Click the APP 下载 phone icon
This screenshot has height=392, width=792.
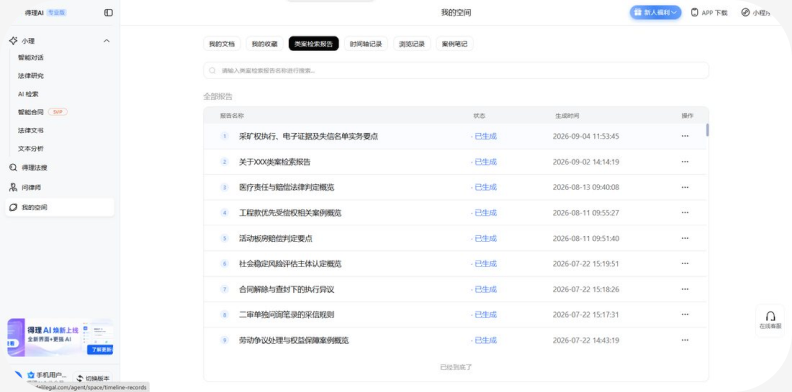[x=695, y=13]
